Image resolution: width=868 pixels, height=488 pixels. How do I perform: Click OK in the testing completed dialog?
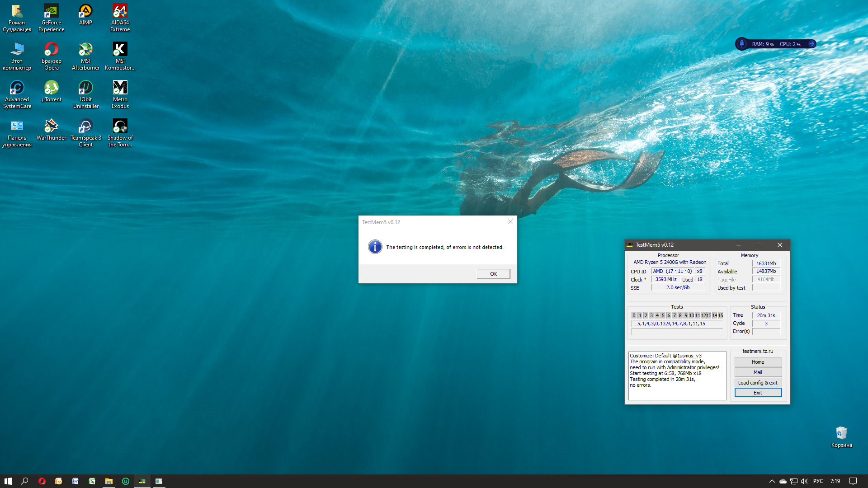[x=493, y=274]
